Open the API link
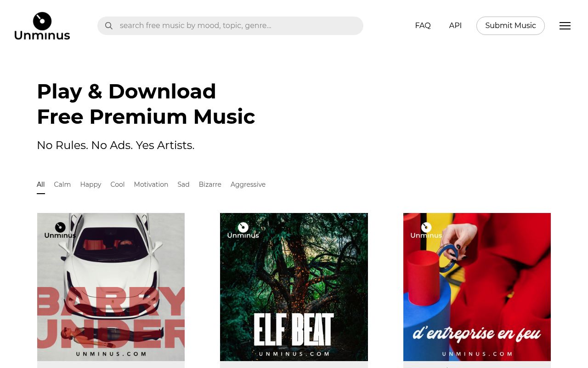Screen dimensions: 588x368 (455, 26)
